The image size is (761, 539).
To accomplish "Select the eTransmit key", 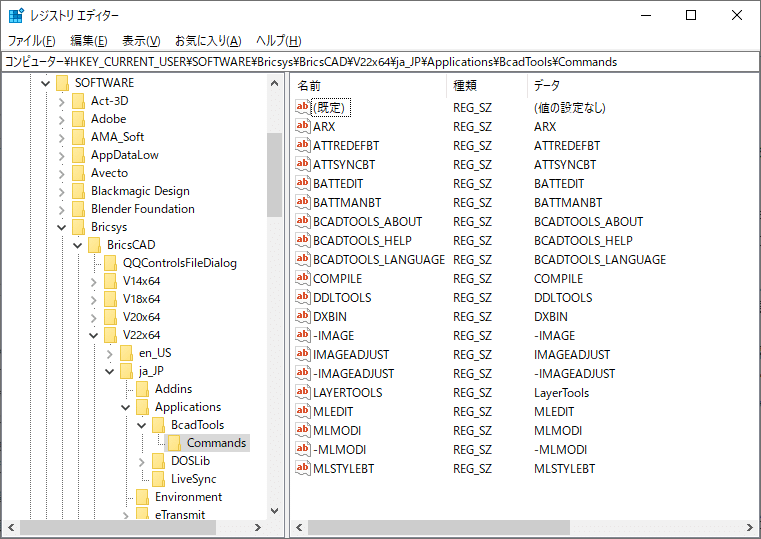I will [180, 514].
